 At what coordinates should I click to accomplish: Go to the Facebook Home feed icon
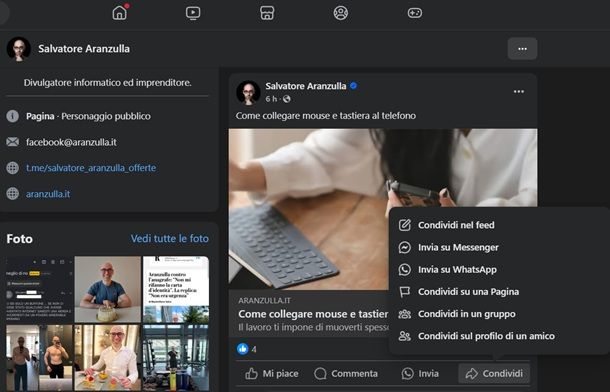click(x=120, y=12)
